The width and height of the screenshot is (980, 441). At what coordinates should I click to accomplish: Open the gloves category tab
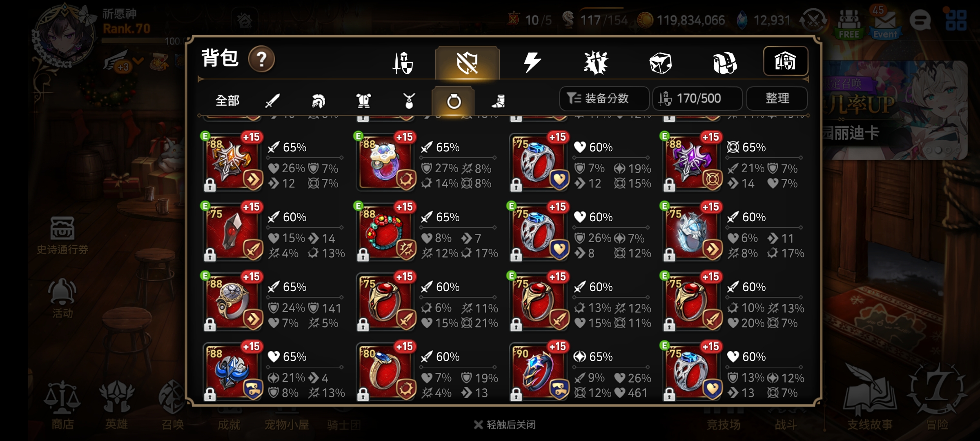click(725, 63)
